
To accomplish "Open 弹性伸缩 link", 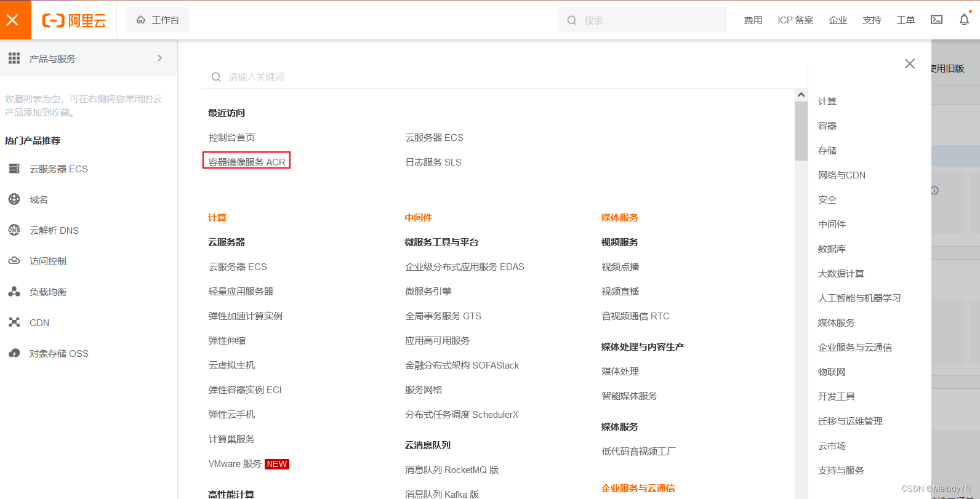I will 227,340.
